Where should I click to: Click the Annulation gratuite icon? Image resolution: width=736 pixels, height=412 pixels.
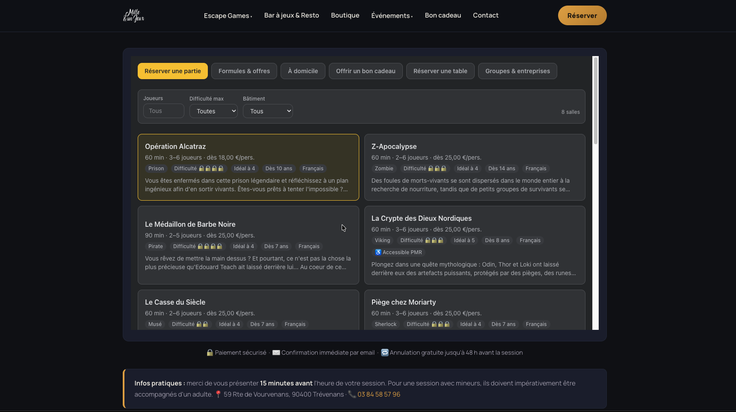point(384,352)
